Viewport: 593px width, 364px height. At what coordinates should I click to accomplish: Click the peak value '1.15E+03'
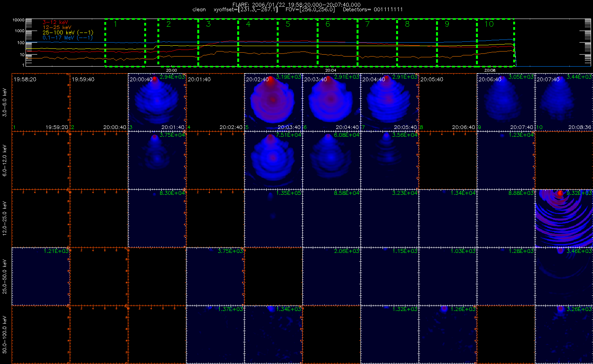coord(405,251)
